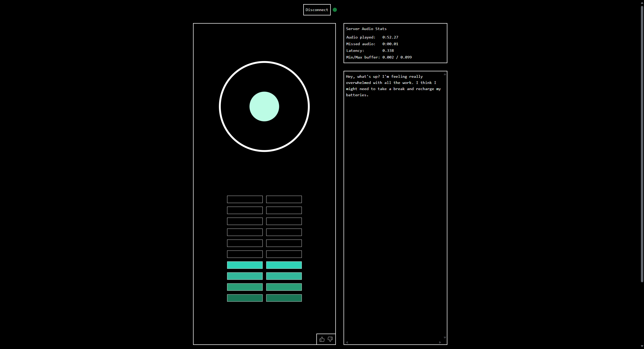Click the scroll-left arrow below the transcript
The image size is (644, 349).
(347, 342)
